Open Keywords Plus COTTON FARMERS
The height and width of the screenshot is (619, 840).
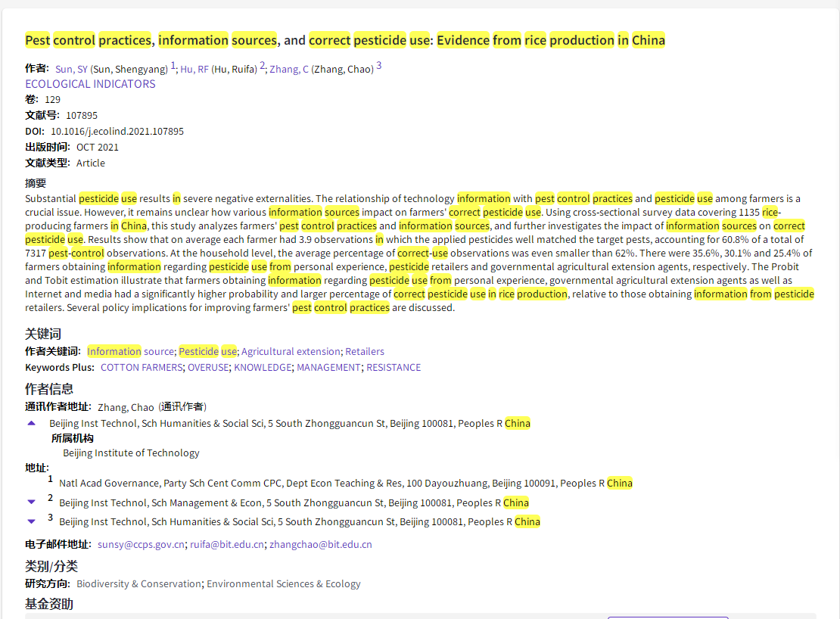tap(142, 367)
